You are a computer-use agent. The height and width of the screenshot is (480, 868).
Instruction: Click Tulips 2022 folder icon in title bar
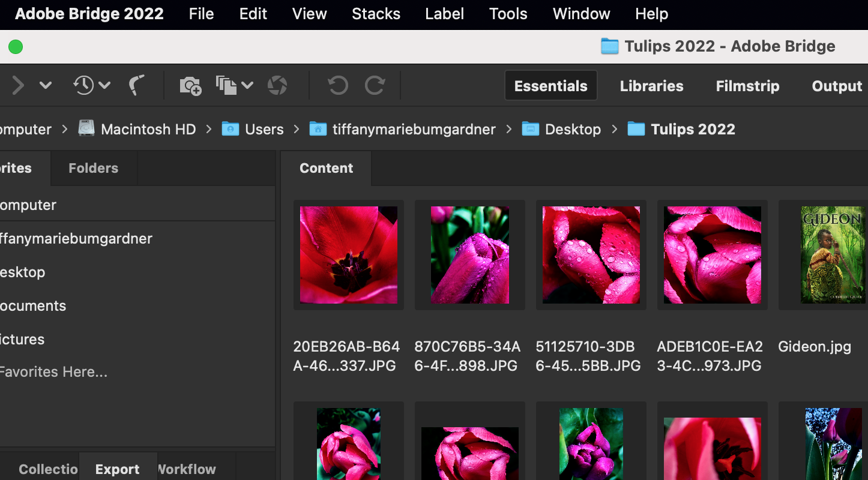pos(610,46)
